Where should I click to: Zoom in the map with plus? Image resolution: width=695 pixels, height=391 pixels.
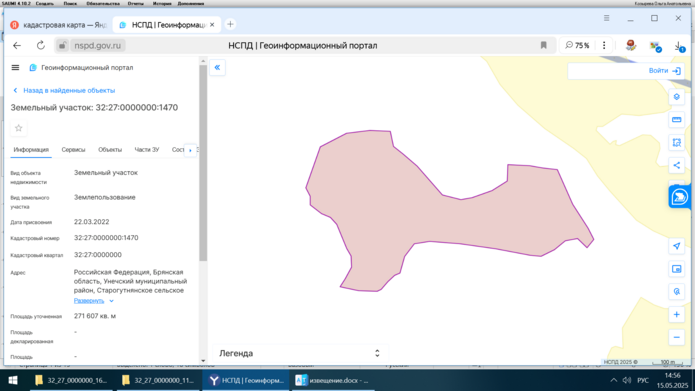(x=676, y=315)
